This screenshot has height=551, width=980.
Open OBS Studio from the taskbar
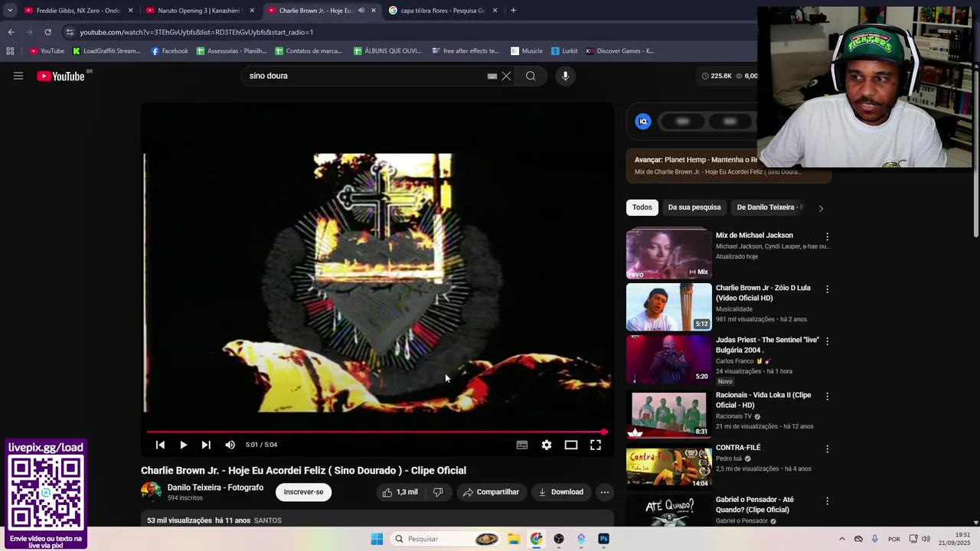[x=559, y=539]
